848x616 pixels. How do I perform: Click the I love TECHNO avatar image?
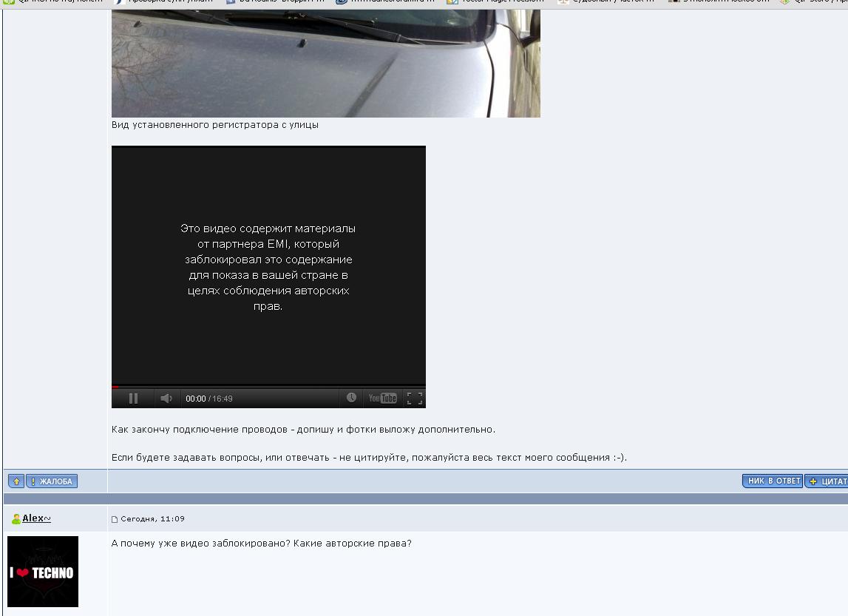(43, 572)
